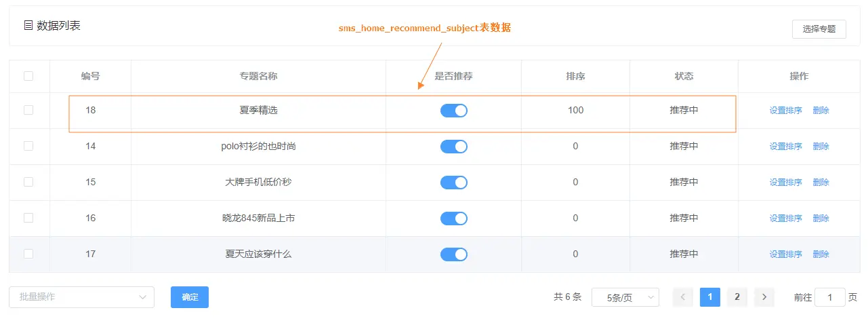
Task: Toggle the recommend switch for 夏天应该穿什么
Action: pyautogui.click(x=453, y=254)
